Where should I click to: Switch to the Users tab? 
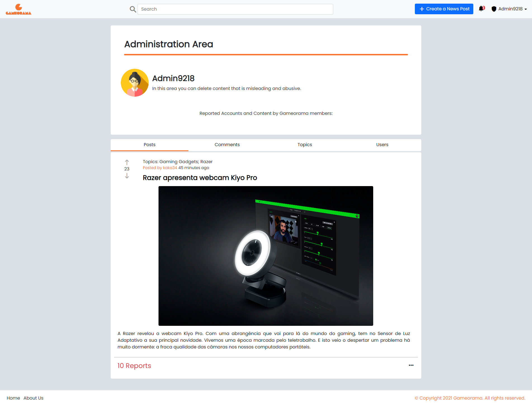point(382,145)
